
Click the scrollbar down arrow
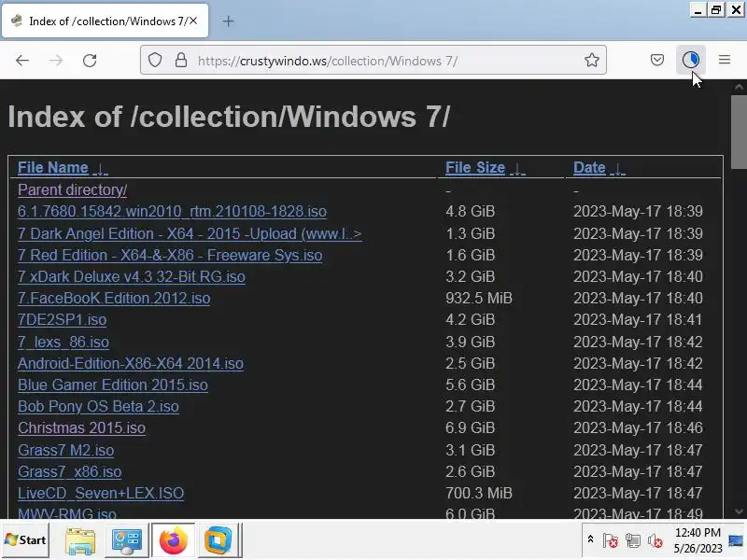(739, 511)
